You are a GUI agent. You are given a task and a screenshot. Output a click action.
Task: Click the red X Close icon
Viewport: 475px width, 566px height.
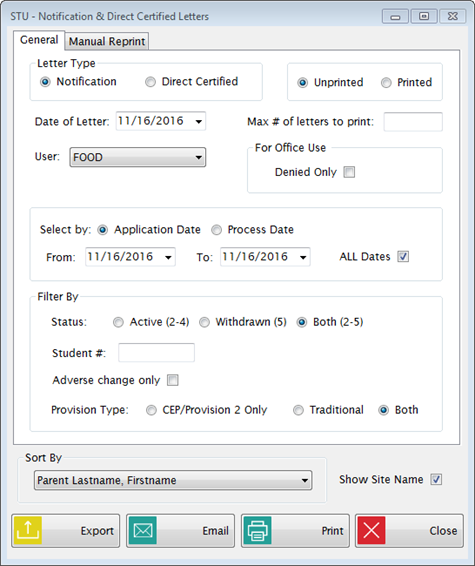point(371,530)
